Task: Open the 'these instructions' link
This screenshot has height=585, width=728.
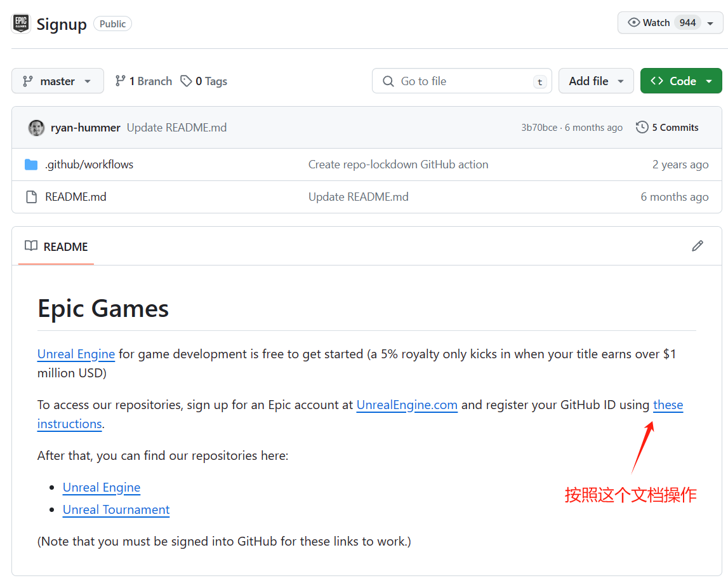Action: coord(668,405)
